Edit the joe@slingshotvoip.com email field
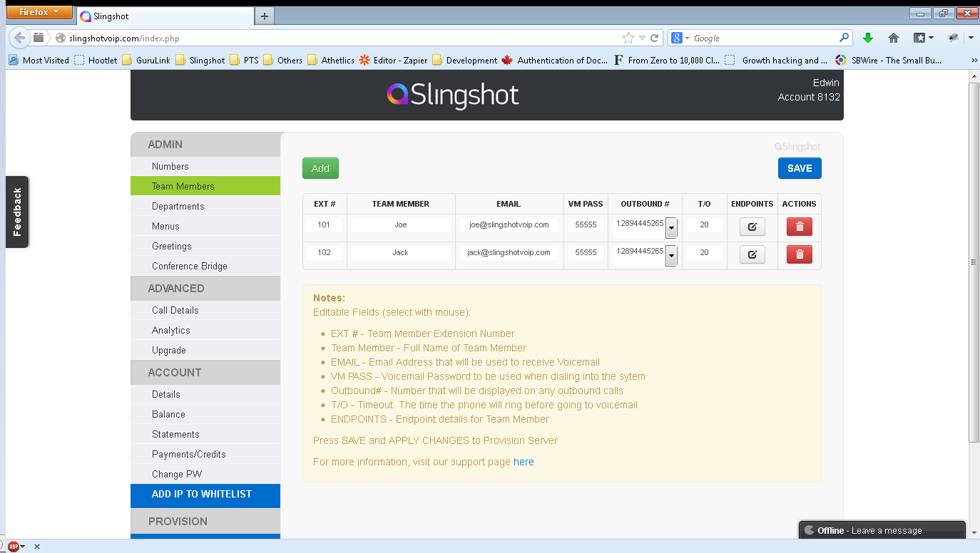 pos(509,224)
